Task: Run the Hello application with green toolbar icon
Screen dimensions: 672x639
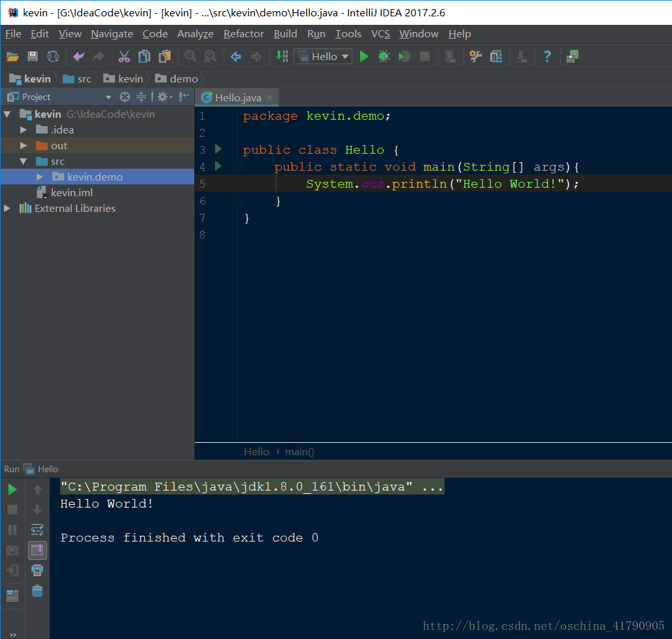Action: tap(364, 56)
